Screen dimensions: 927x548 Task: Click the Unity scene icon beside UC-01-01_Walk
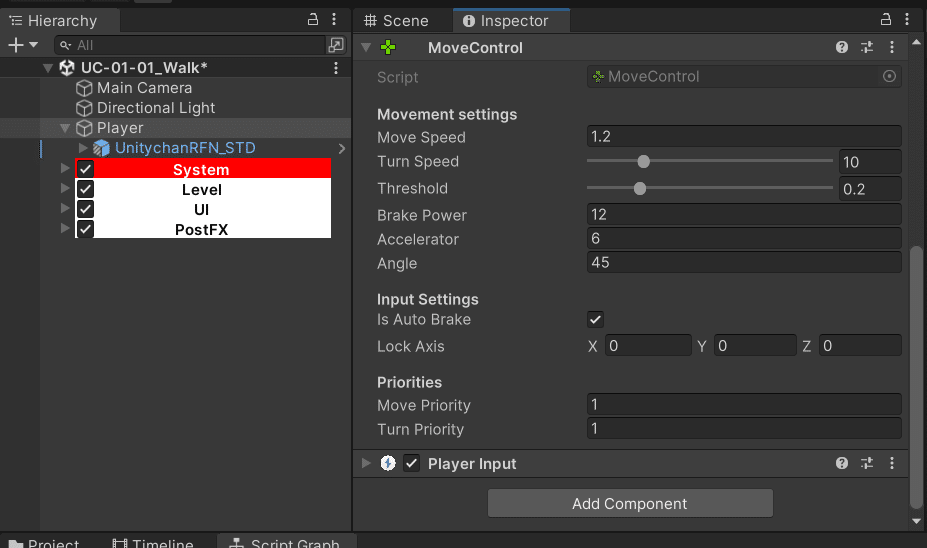(67, 68)
